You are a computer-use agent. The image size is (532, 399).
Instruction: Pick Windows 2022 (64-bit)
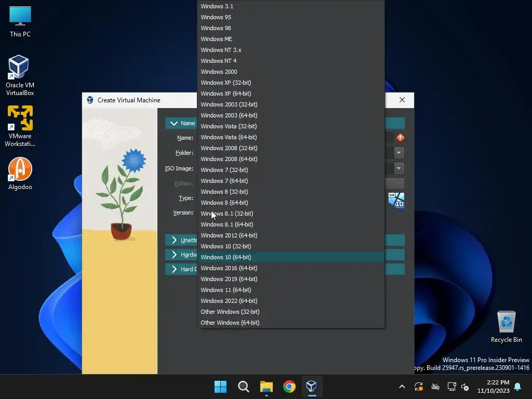(x=291, y=301)
